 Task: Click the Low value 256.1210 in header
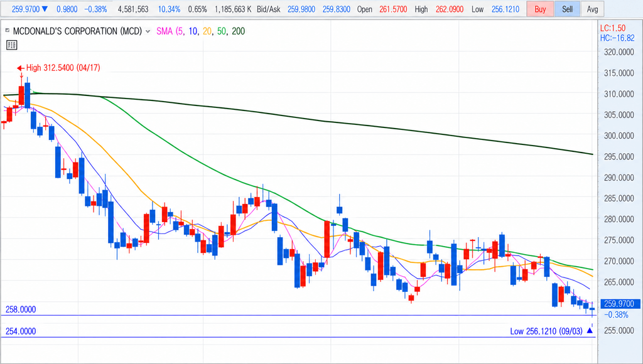tap(505, 9)
